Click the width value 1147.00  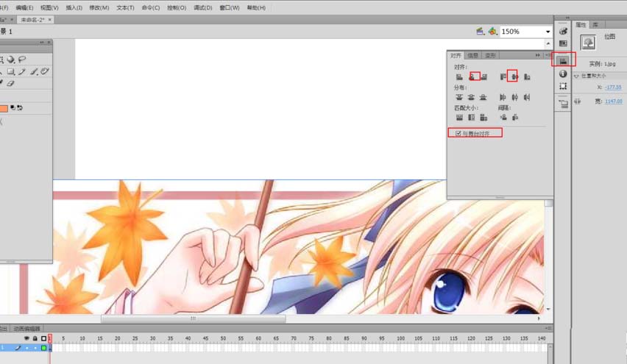click(614, 101)
